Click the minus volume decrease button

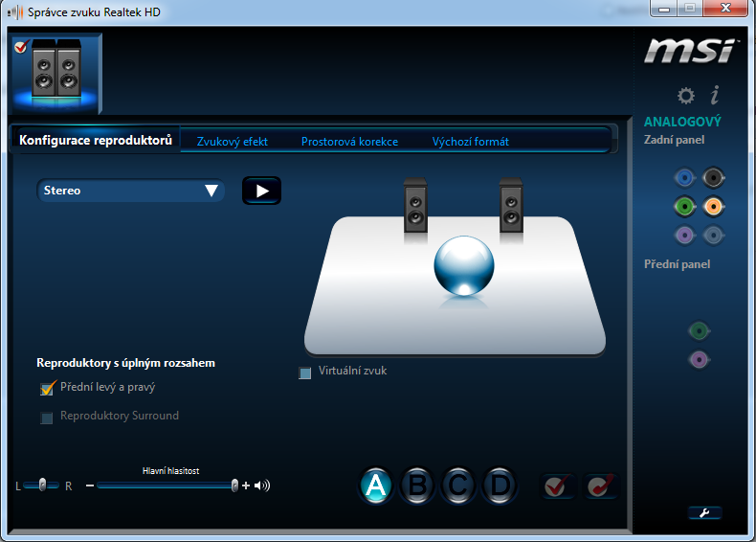tap(90, 486)
